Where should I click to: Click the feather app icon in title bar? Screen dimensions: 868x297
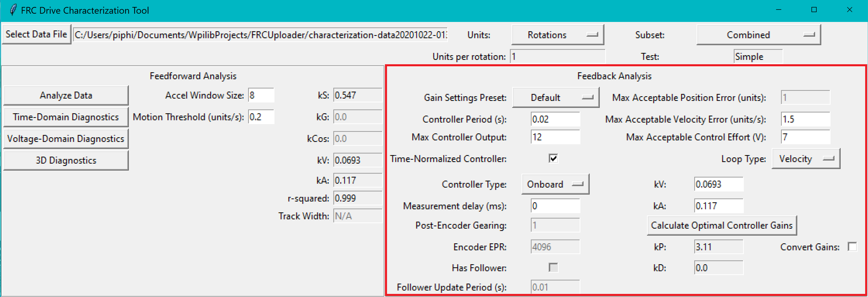pyautogui.click(x=13, y=10)
